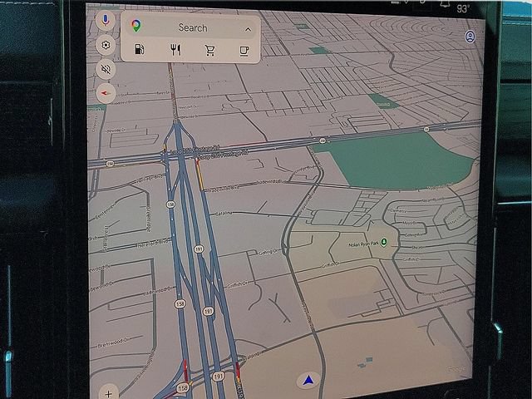The image size is (532, 399).
Task: Open notifications via the bell icon in the status bar
Action: (x=446, y=4)
